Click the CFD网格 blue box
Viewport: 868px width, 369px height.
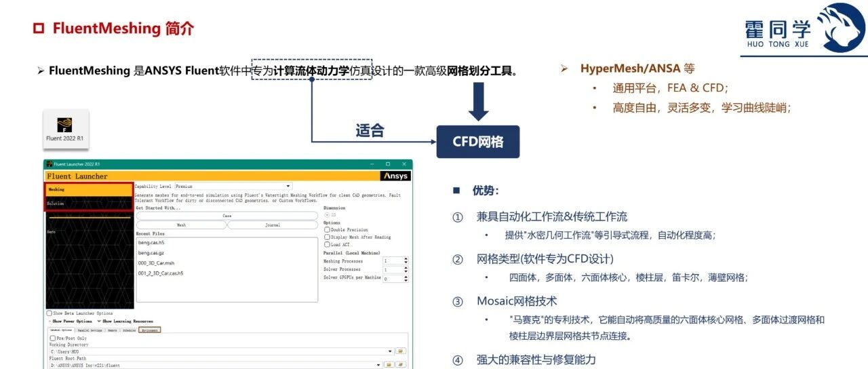[x=478, y=142]
